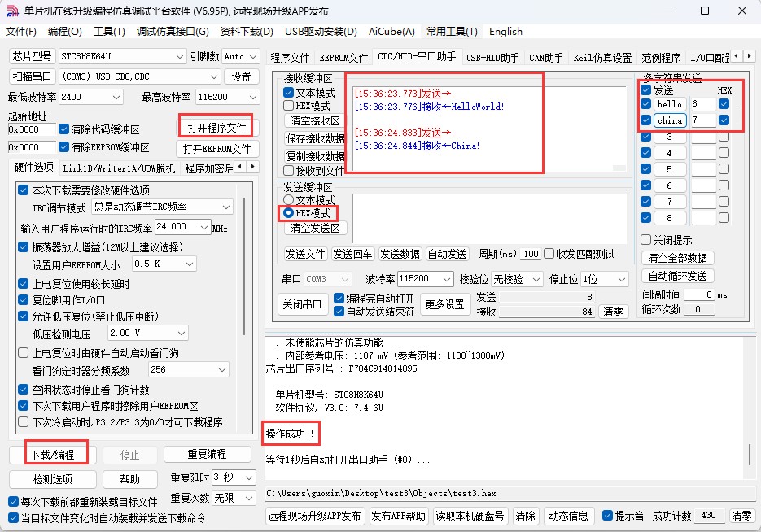The width and height of the screenshot is (761, 532).
Task: Click into the send buffer text area
Action: 489,218
